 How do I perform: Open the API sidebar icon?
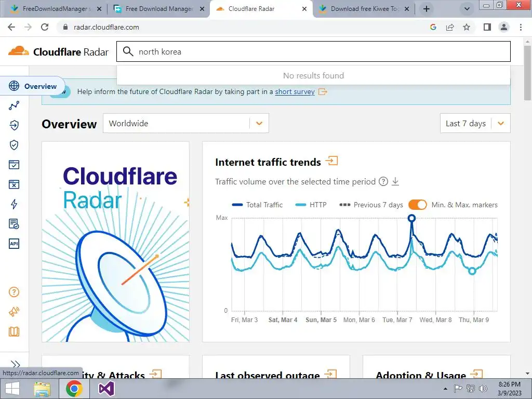point(14,244)
